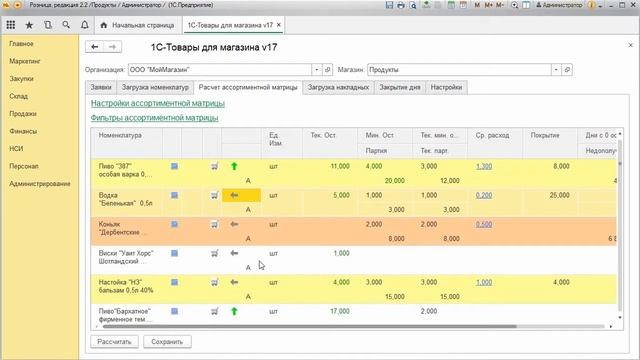Click cart icon in Пиво "387" row
The height and width of the screenshot is (360, 640).
214,166
